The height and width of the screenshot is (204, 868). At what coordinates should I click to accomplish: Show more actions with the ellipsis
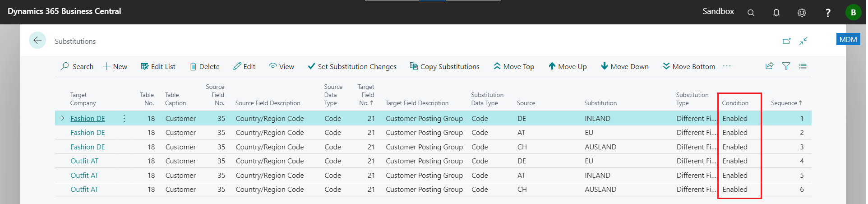(727, 66)
